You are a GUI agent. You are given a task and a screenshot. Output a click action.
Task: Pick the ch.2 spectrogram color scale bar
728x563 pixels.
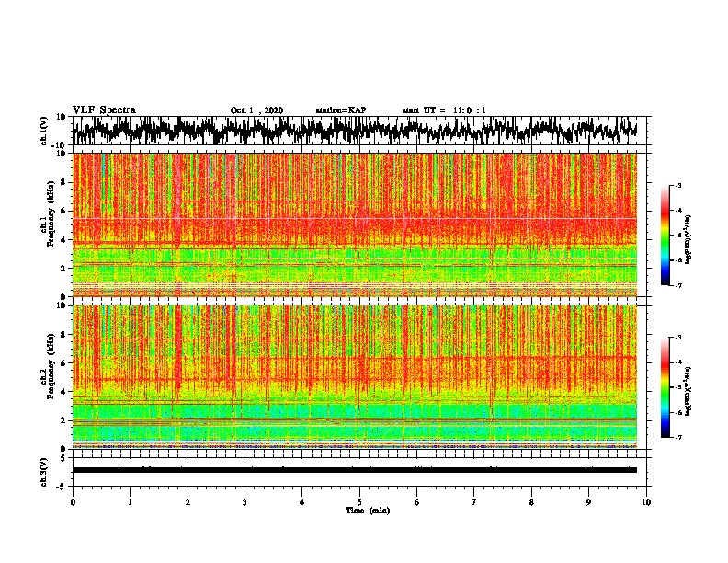665,387
